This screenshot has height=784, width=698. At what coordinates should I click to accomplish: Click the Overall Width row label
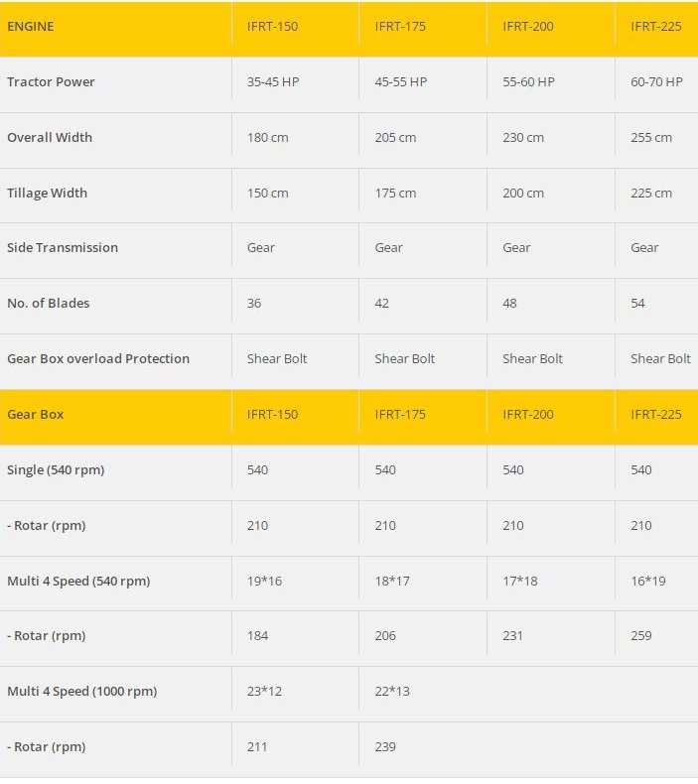click(x=50, y=137)
